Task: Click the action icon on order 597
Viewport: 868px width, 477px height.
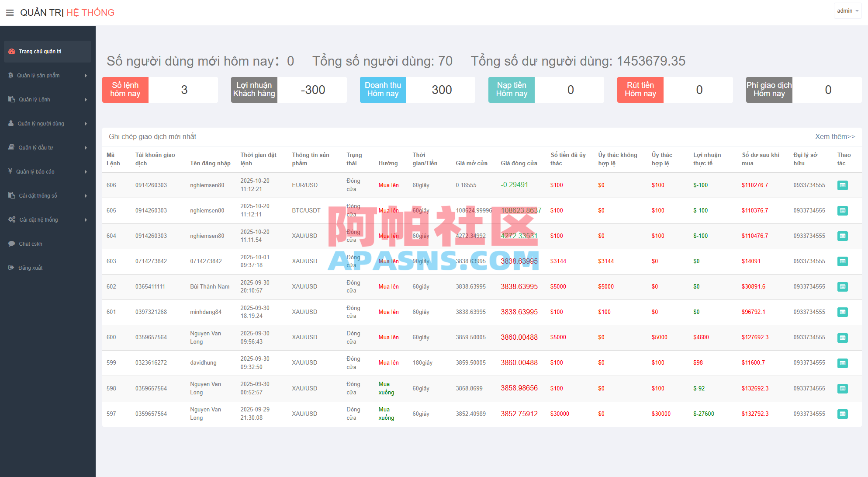Action: pos(843,414)
